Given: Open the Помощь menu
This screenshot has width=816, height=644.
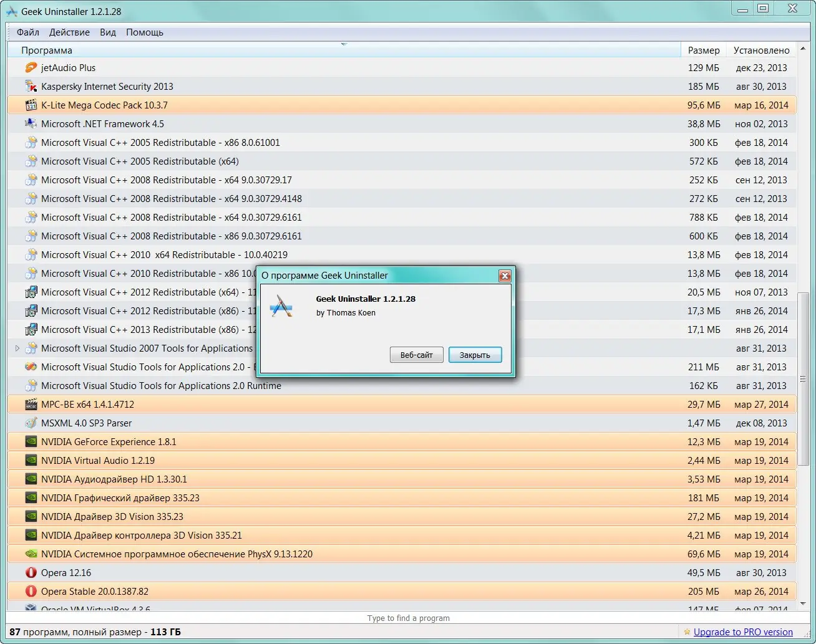Looking at the screenshot, I should pos(145,32).
